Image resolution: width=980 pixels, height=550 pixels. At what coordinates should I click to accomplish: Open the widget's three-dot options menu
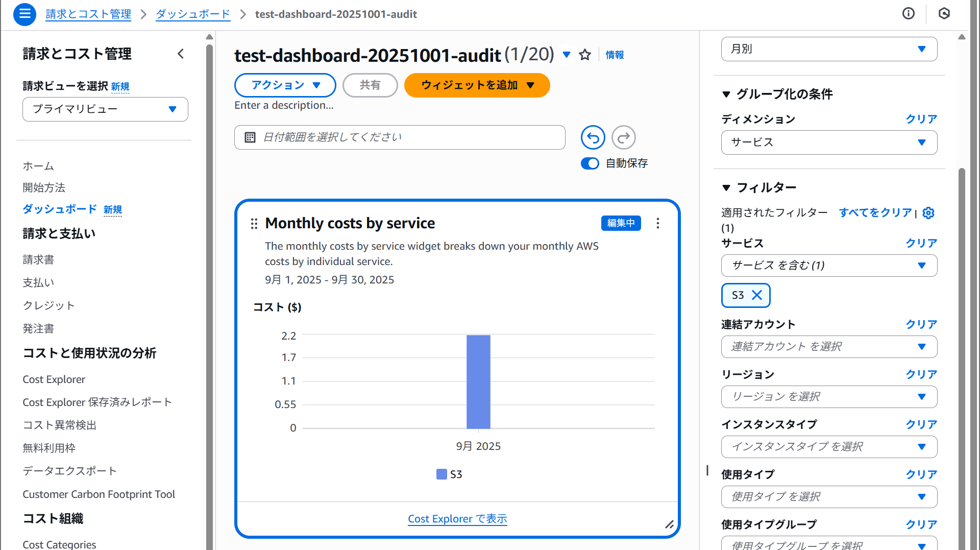[658, 223]
